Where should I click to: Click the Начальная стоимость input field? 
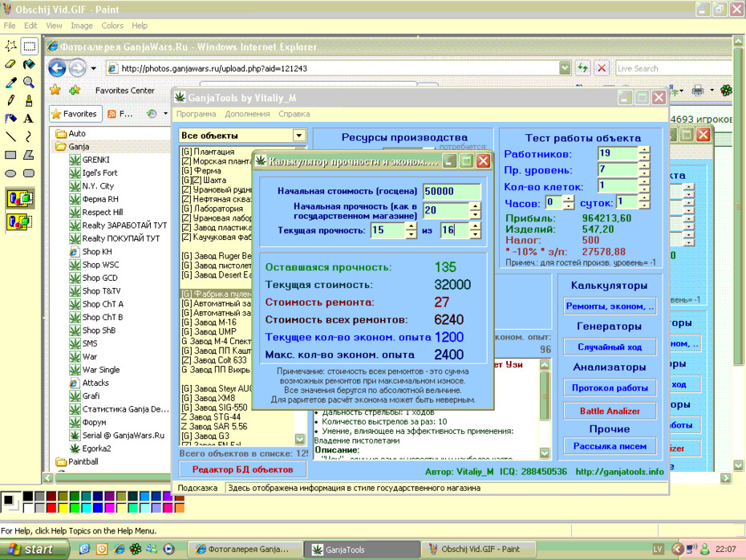tap(452, 191)
